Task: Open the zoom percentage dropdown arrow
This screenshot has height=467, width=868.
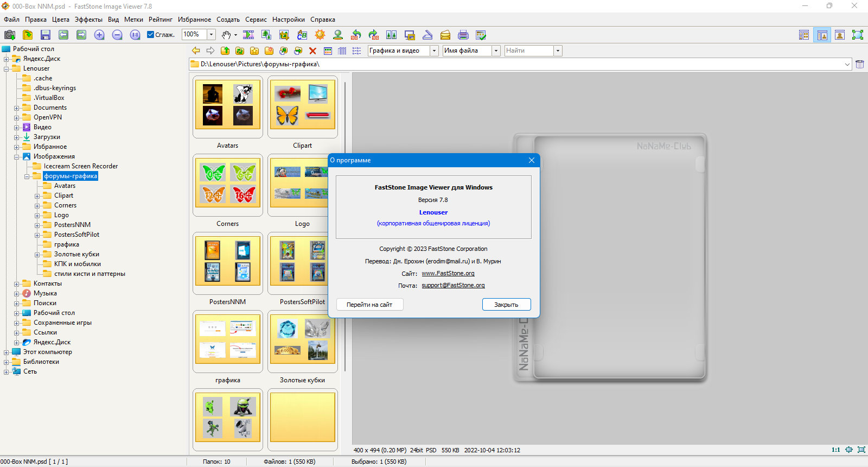Action: pyautogui.click(x=212, y=34)
